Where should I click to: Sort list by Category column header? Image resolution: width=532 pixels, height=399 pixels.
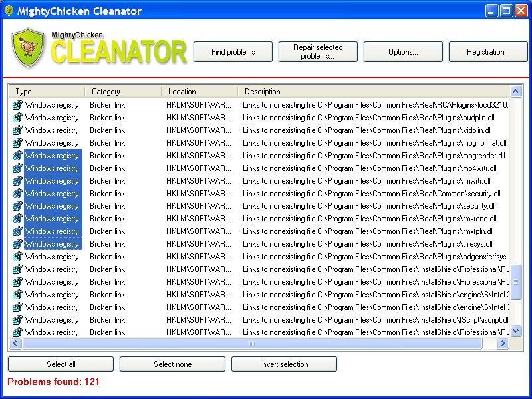123,92
